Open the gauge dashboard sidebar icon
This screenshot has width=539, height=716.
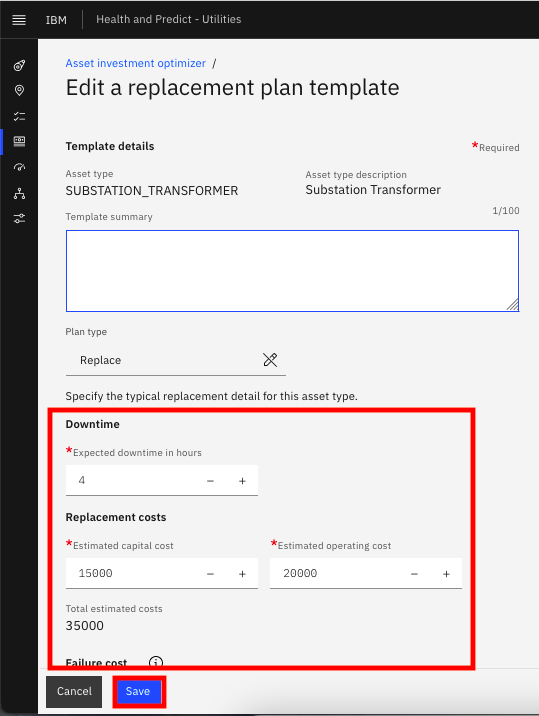pos(19,167)
